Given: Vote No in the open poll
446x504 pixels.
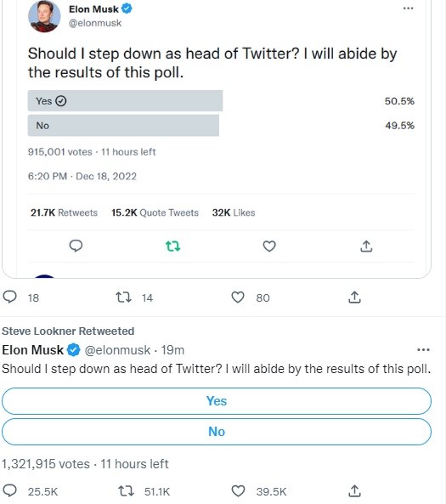Looking at the screenshot, I should tap(217, 432).
